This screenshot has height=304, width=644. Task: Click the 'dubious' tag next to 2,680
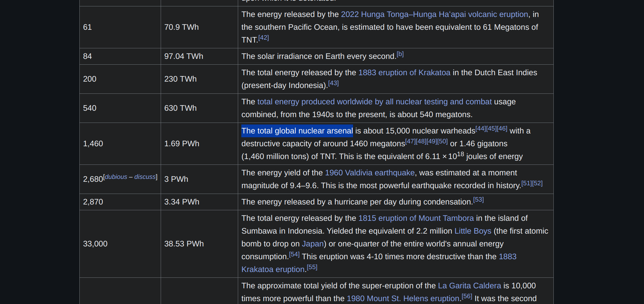116,177
